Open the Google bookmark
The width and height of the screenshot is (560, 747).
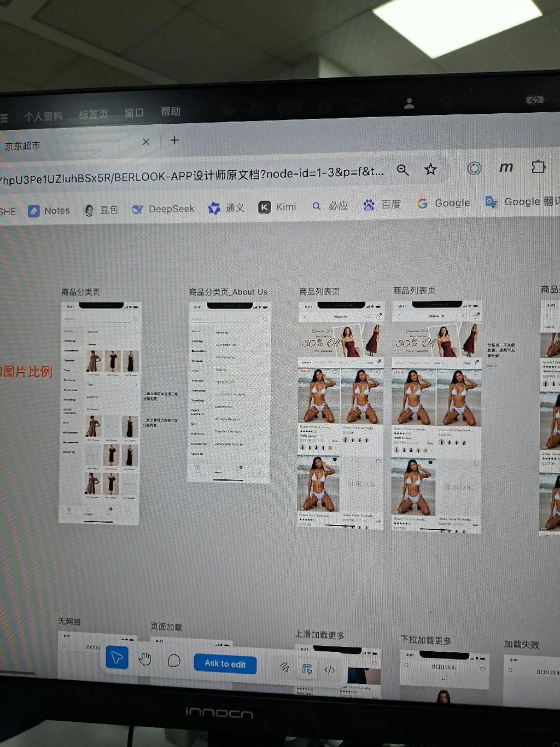444,203
